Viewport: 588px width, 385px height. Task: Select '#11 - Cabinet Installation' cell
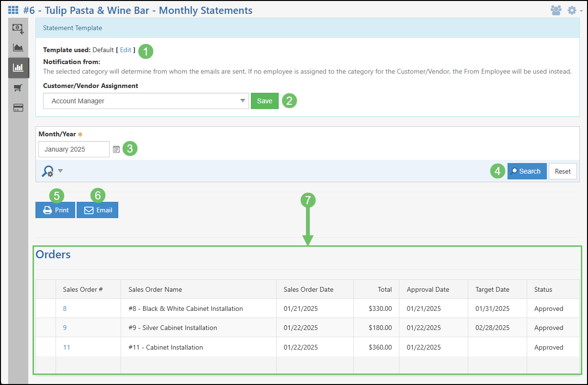[x=199, y=347]
